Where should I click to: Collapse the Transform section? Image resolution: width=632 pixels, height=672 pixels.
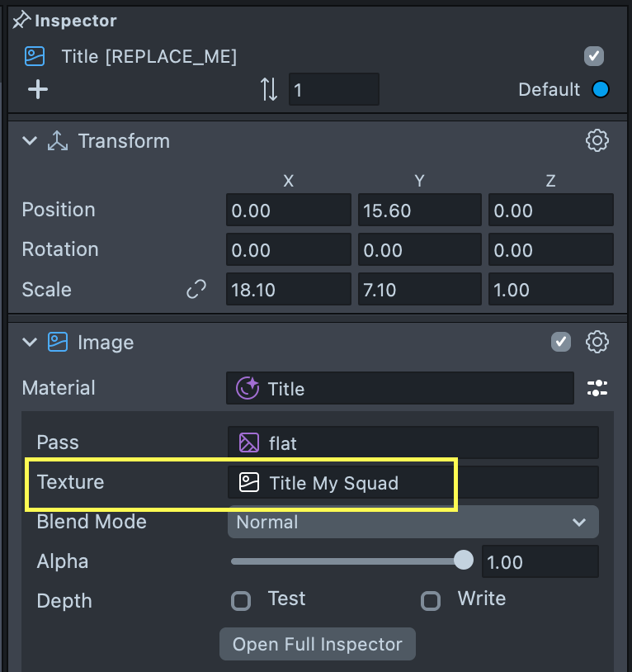pyautogui.click(x=30, y=141)
